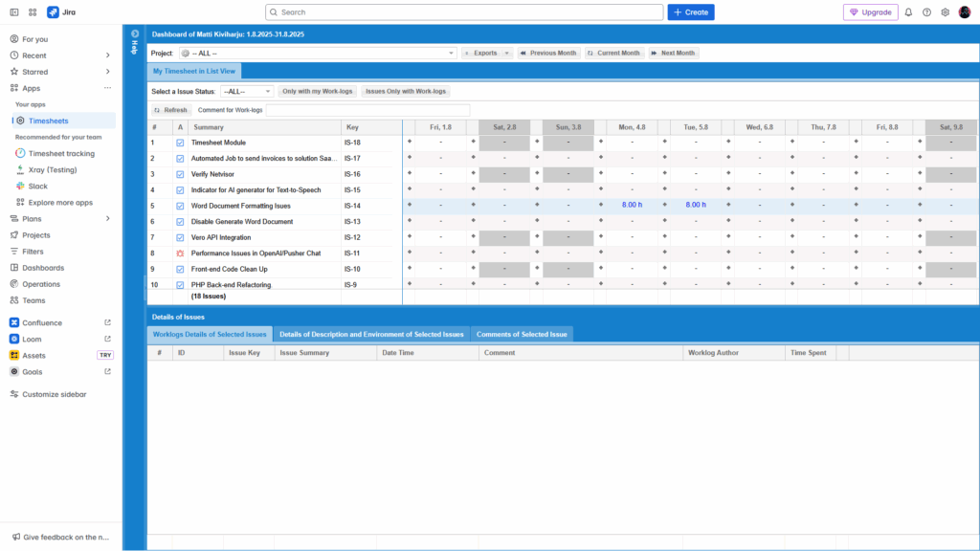Screen dimensions: 980x551
Task: Open Give feedback megaphone link
Action: 60,537
